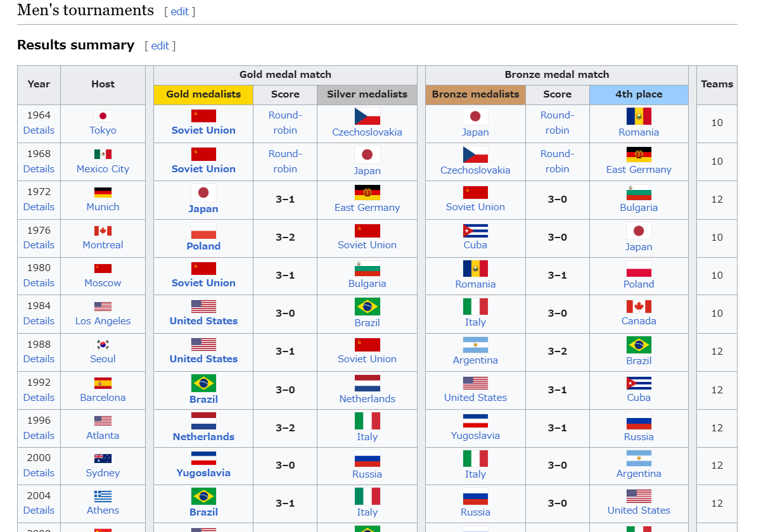This screenshot has width=761, height=532.
Task: Click Czechoslovakia flag in 1964 silver medalists
Action: 367,116
